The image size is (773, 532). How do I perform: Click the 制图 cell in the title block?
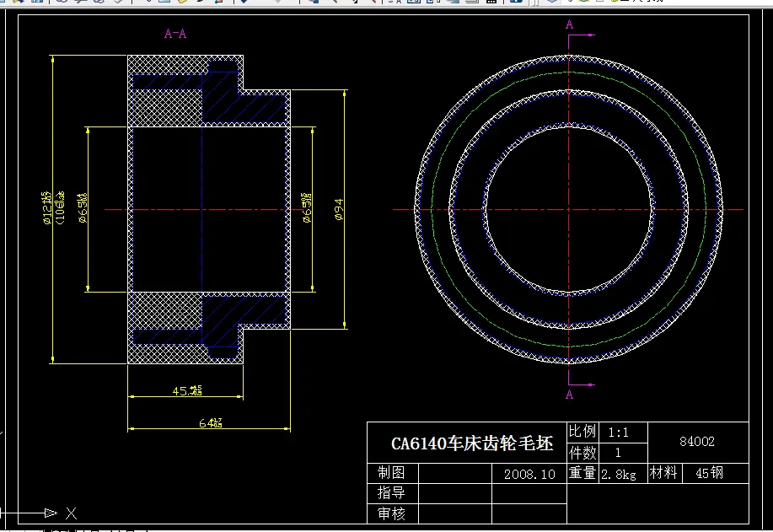click(x=391, y=472)
